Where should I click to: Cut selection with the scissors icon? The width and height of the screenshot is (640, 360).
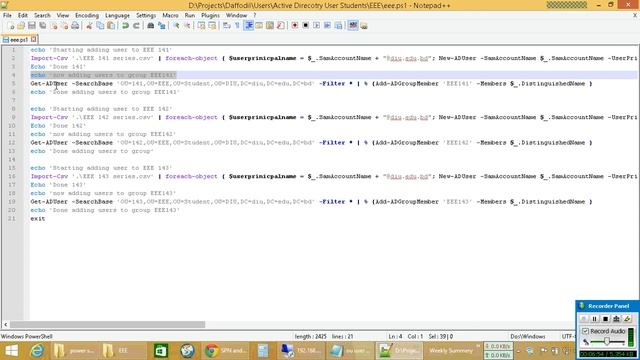pyautogui.click(x=89, y=26)
